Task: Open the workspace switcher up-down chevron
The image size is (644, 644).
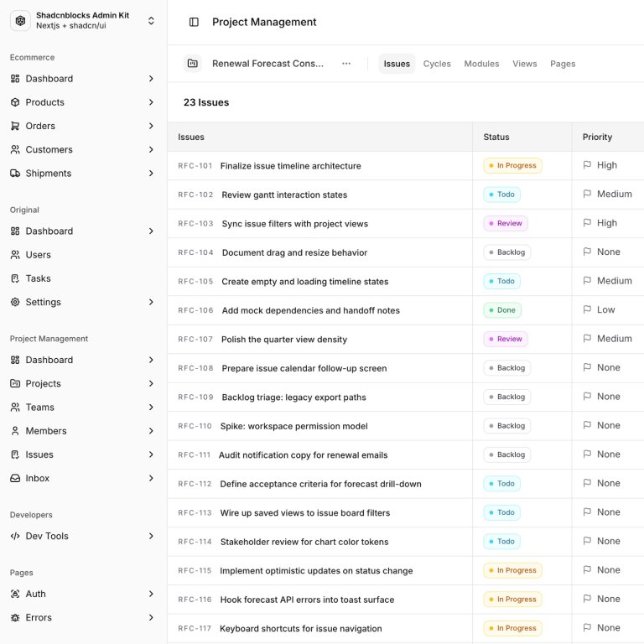Action: [x=151, y=20]
